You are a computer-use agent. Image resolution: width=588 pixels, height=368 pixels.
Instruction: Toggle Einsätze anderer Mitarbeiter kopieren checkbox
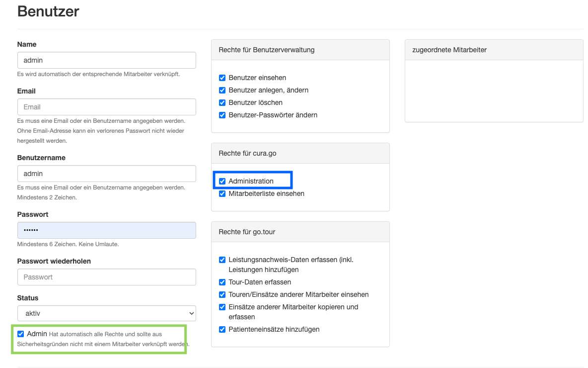(222, 307)
